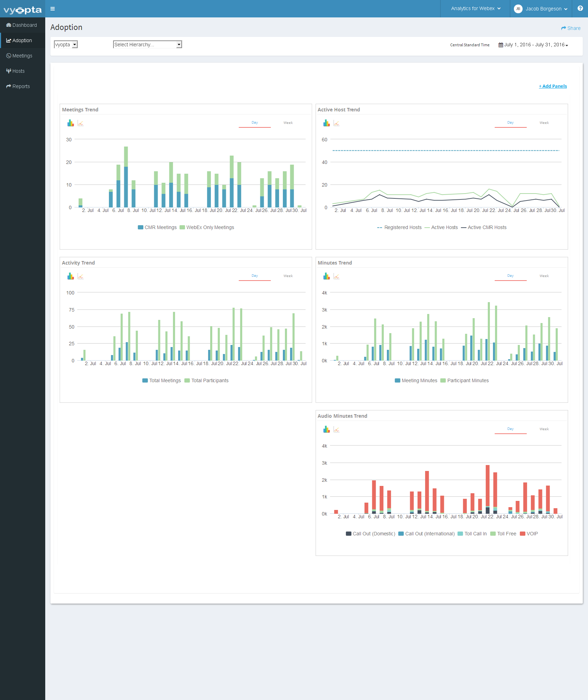Toggle Meeting Minutes series in legend
Image resolution: width=588 pixels, height=700 pixels.
(416, 380)
